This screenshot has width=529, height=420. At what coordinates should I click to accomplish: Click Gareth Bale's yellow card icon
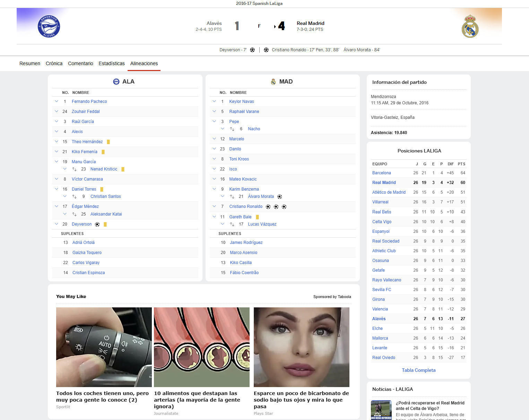[257, 217]
